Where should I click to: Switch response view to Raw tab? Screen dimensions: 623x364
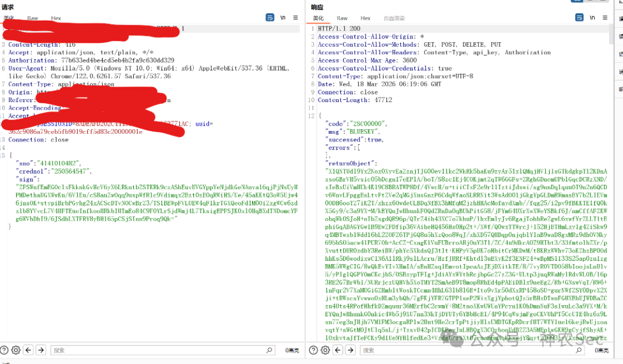pyautogui.click(x=342, y=18)
